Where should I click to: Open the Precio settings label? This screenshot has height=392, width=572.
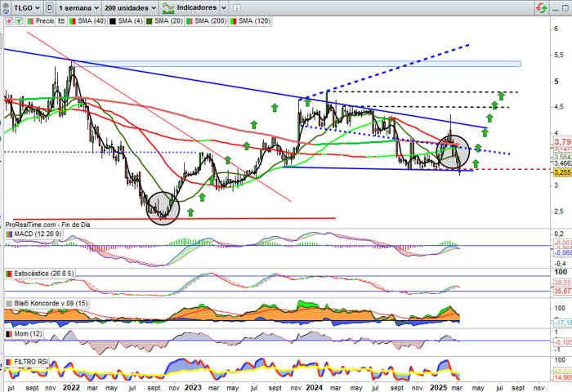coord(45,21)
